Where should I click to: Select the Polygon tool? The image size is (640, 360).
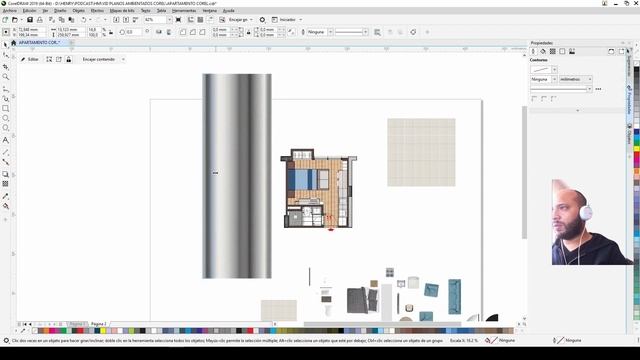pos(5,128)
